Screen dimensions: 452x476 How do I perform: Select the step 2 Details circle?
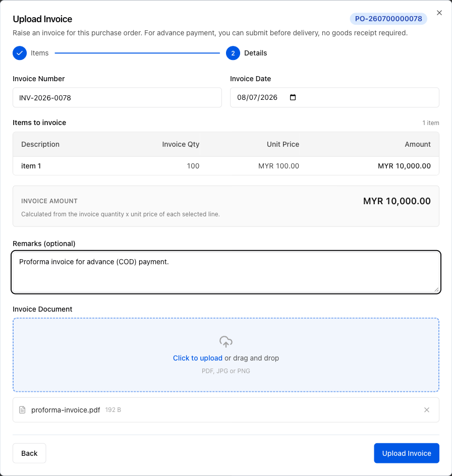233,53
